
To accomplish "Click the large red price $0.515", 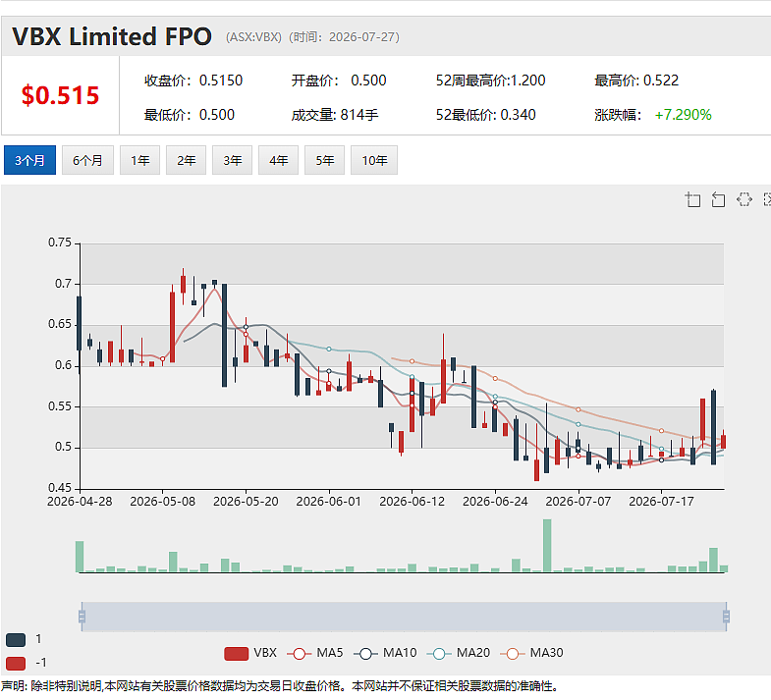I will click(x=60, y=95).
